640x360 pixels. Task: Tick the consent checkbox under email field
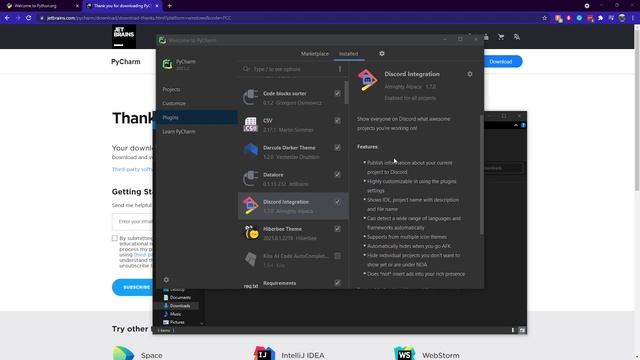click(115, 238)
